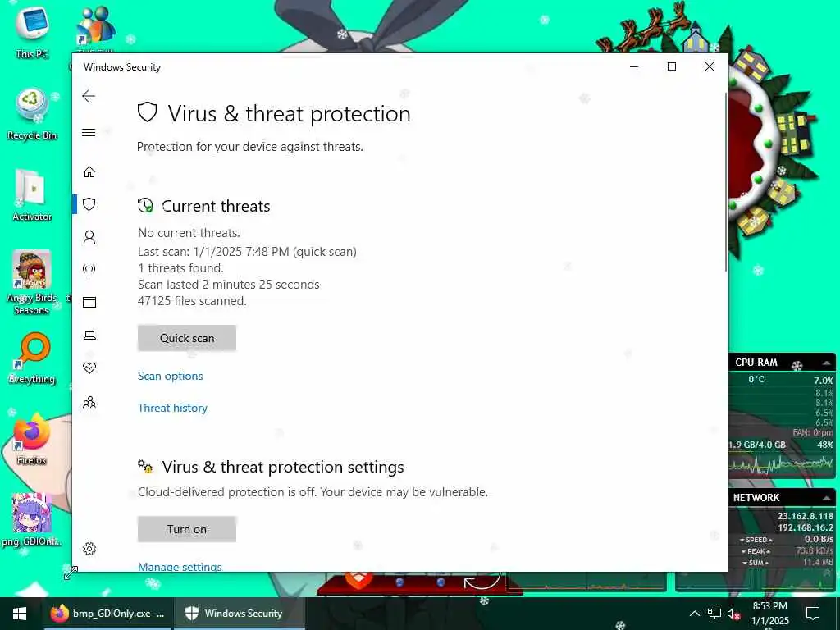This screenshot has width=840, height=630.
Task: Start a Quick scan
Action: [x=187, y=338]
